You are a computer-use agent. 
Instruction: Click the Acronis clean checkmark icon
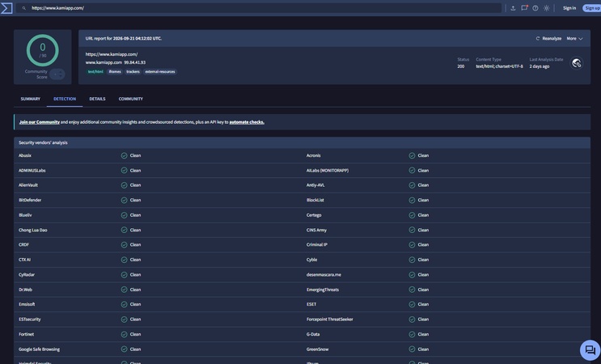[x=412, y=155]
